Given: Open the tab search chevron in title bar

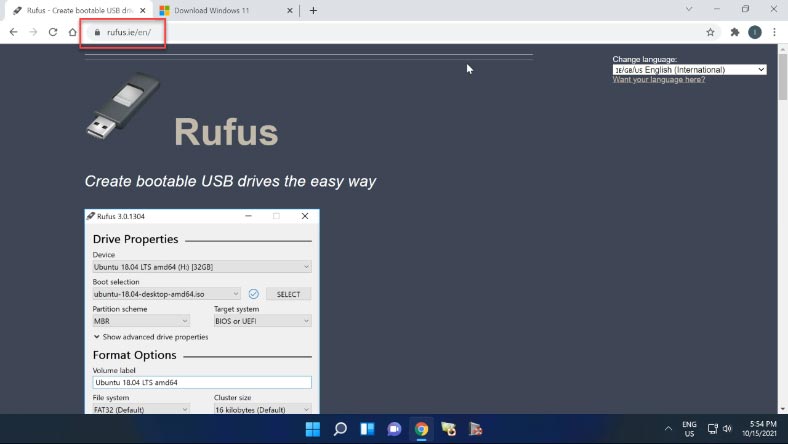Looking at the screenshot, I should tap(688, 9).
